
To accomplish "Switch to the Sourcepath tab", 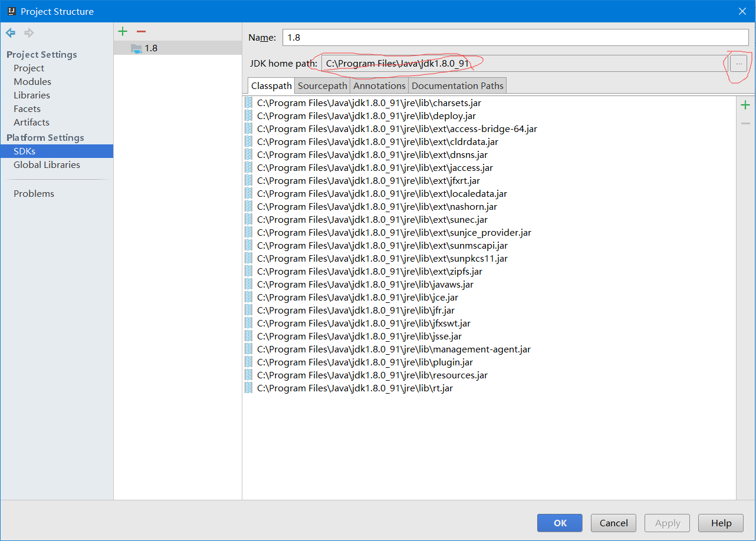I will pos(323,85).
